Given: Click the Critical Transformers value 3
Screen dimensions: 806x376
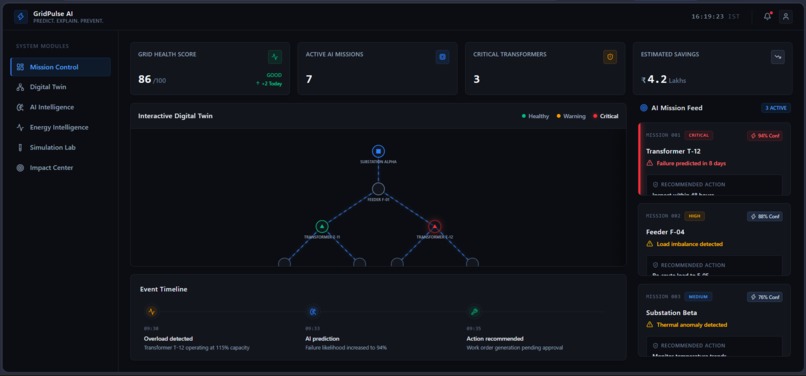Looking at the screenshot, I should (477, 79).
